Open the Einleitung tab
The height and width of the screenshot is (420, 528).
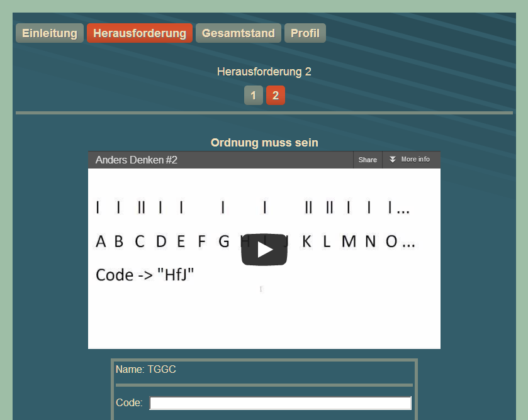coord(49,33)
